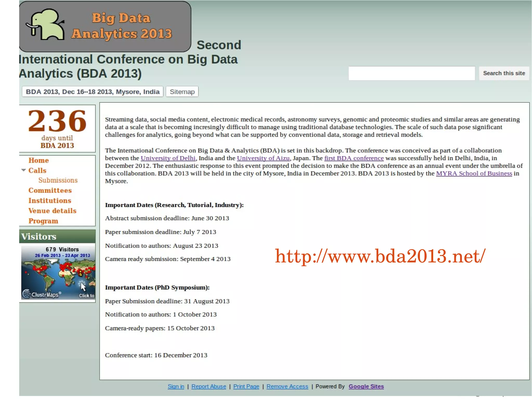Go to the Committees page
Screen dimensions: 532x399
point(50,191)
